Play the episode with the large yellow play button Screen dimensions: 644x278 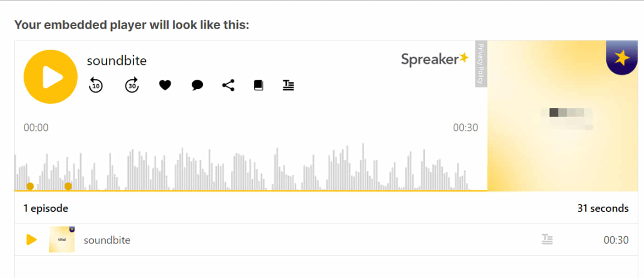tap(51, 76)
